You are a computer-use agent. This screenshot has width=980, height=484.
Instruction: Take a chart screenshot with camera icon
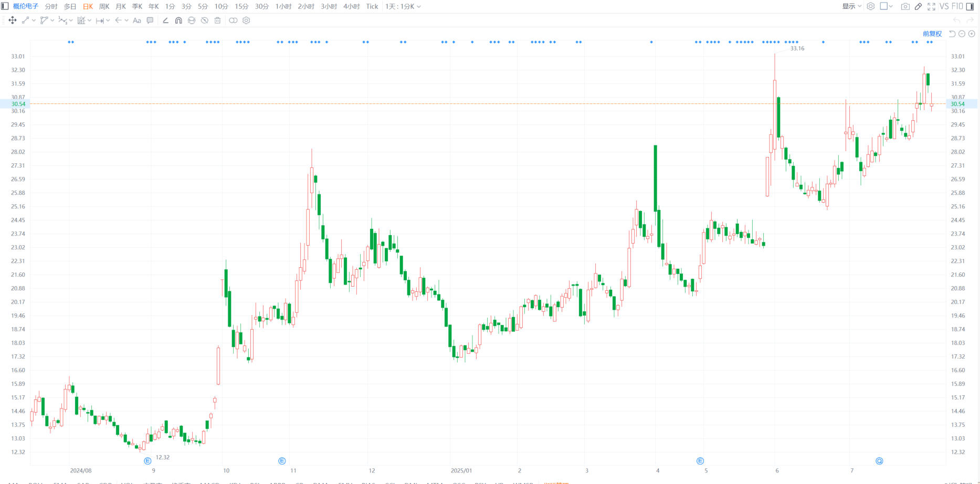[x=905, y=6]
